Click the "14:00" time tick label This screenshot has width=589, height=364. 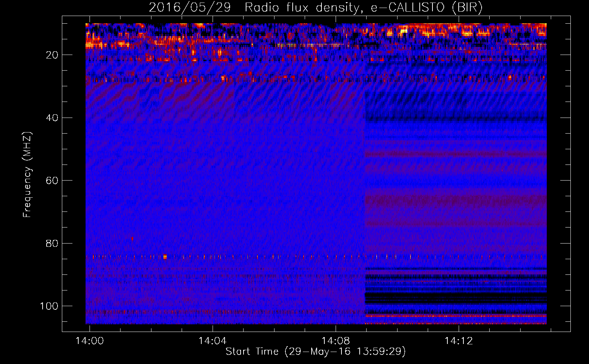pos(90,341)
